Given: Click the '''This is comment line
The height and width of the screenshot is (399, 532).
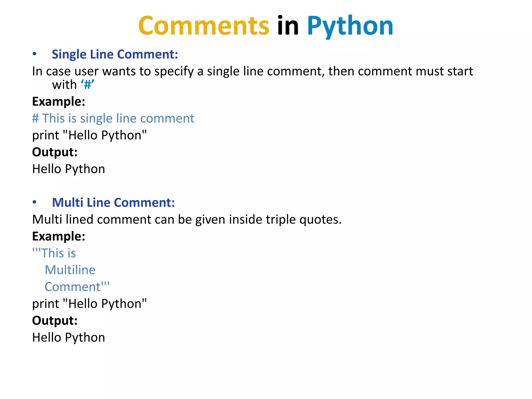Looking at the screenshot, I should click(x=54, y=253).
